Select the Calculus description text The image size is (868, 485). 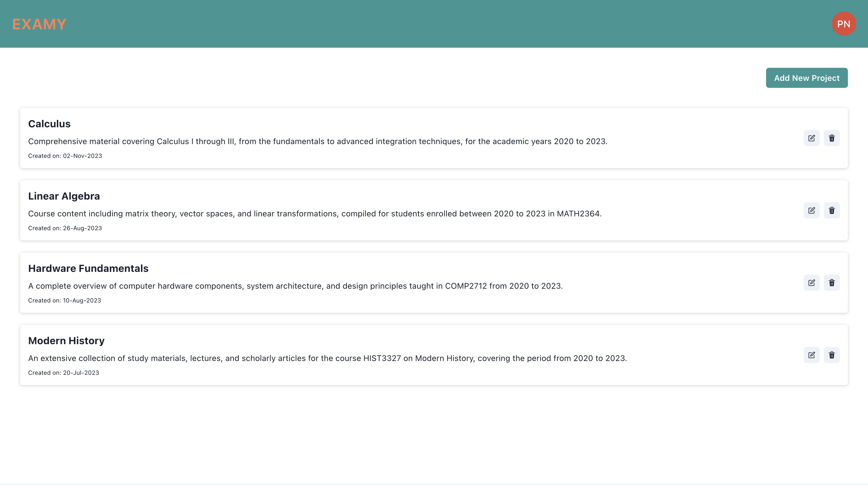(317, 142)
